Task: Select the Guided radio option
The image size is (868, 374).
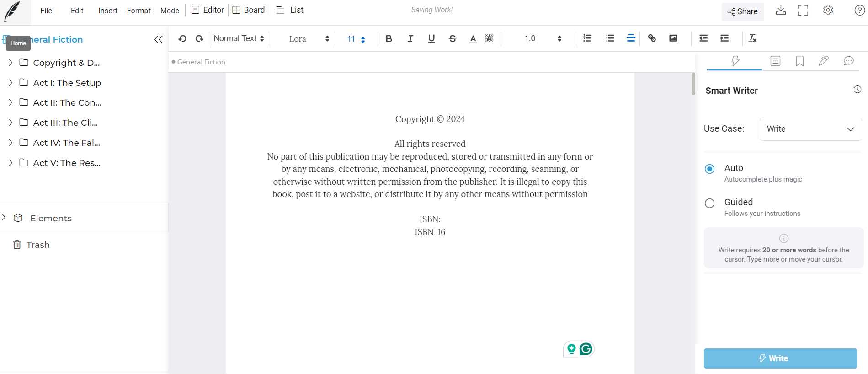Action: tap(710, 203)
